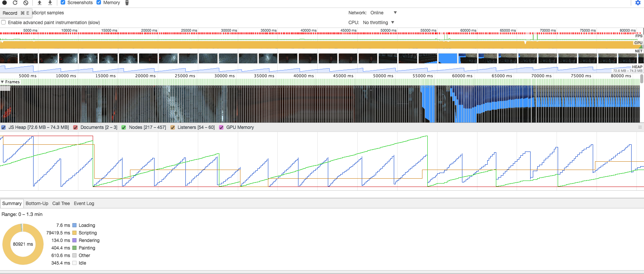Collapse the Frames track section

(3, 82)
